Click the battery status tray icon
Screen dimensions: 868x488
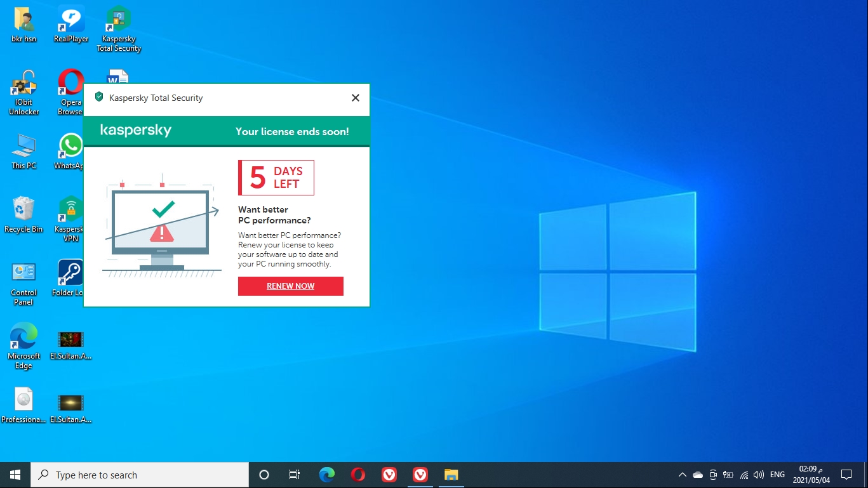[x=728, y=475]
